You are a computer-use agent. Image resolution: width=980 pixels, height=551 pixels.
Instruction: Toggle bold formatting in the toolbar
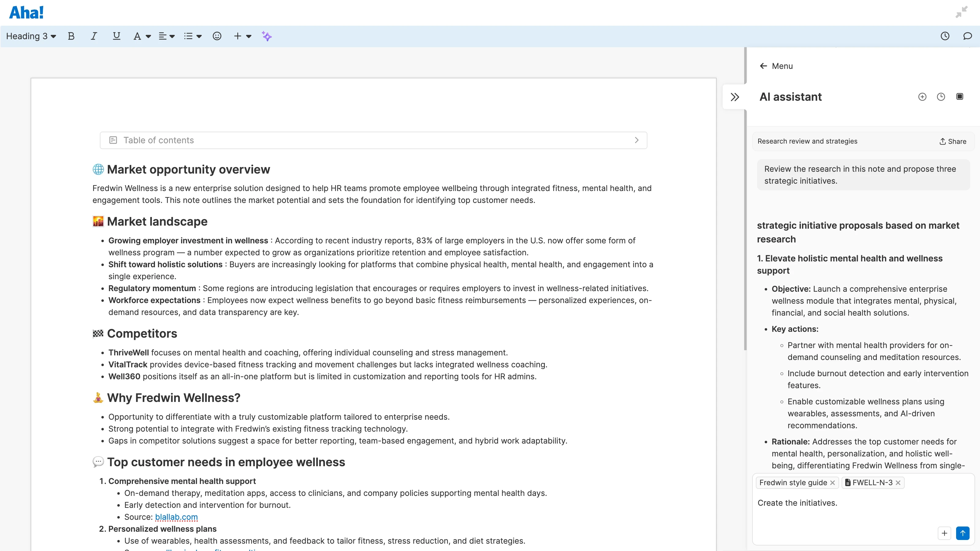[71, 36]
